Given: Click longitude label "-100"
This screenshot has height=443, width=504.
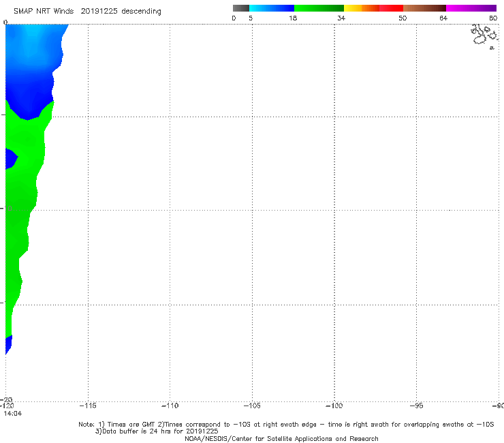Looking at the screenshot, I should click(x=334, y=406).
